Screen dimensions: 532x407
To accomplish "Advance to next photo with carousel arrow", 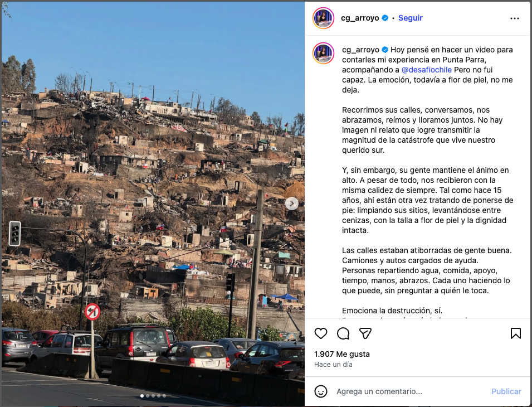I will click(292, 203).
